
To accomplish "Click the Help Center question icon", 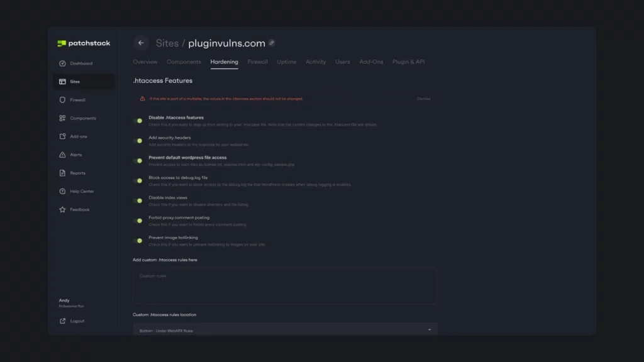I will pyautogui.click(x=62, y=191).
